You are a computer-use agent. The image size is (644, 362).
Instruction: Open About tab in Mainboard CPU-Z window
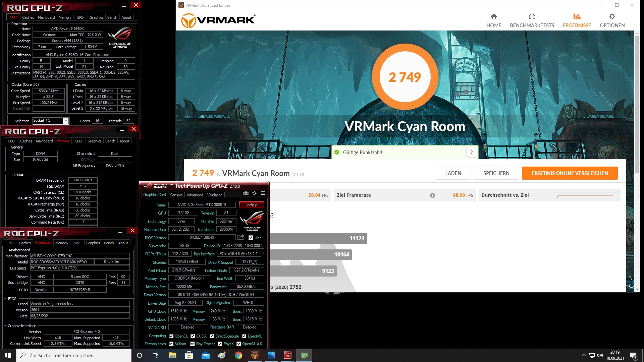tap(123, 243)
